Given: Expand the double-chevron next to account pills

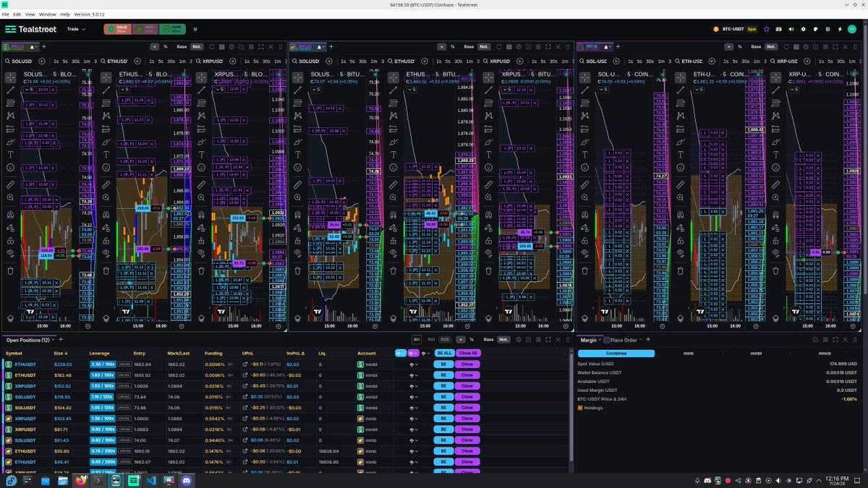Looking at the screenshot, I should pos(195,29).
